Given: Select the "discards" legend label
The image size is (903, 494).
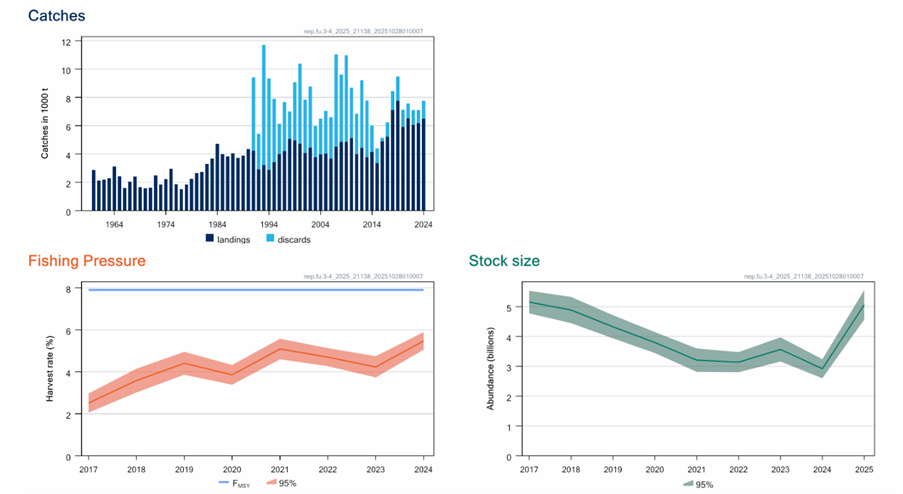Looking at the screenshot, I should [295, 238].
